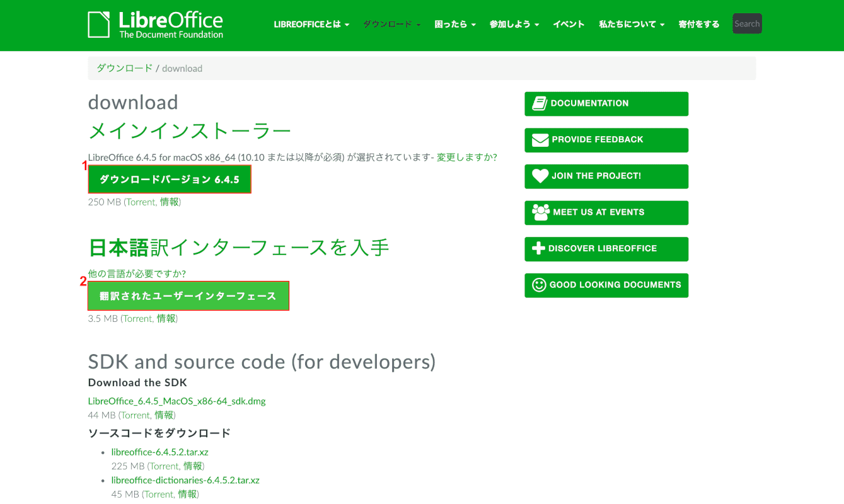Screen dimensions: 844x504
Task: Click the MEET US AT EVENTS label
Action: click(x=599, y=212)
